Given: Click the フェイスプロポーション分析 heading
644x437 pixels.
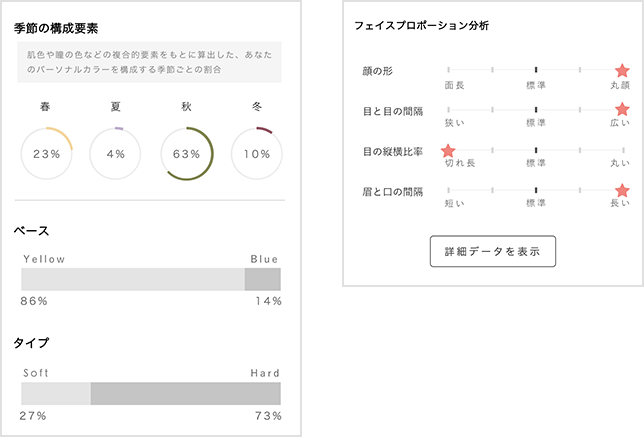Looking at the screenshot, I should point(421,24).
